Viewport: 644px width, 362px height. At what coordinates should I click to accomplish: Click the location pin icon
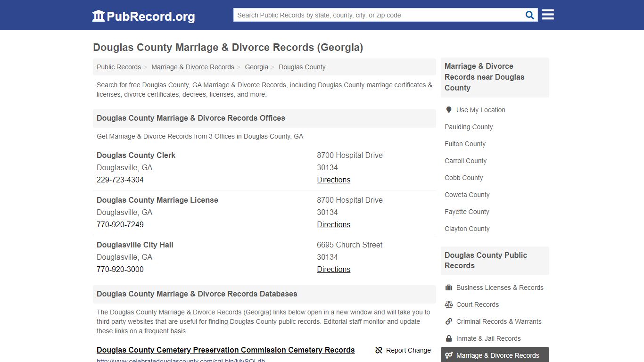pos(449,110)
